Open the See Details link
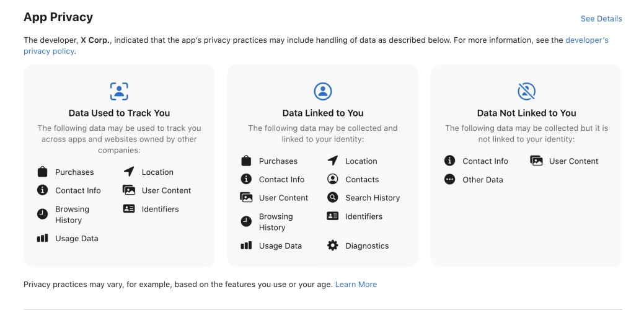This screenshot has height=310, width=644. coord(601,19)
